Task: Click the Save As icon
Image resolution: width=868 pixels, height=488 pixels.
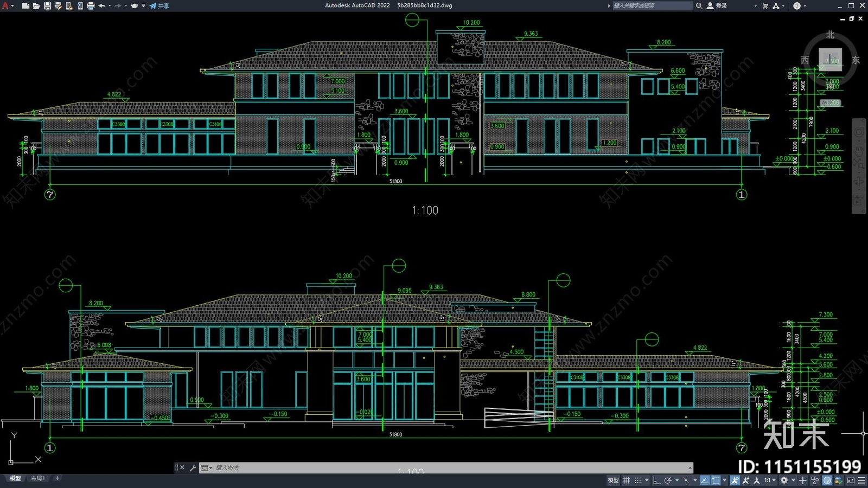Action: (58, 6)
